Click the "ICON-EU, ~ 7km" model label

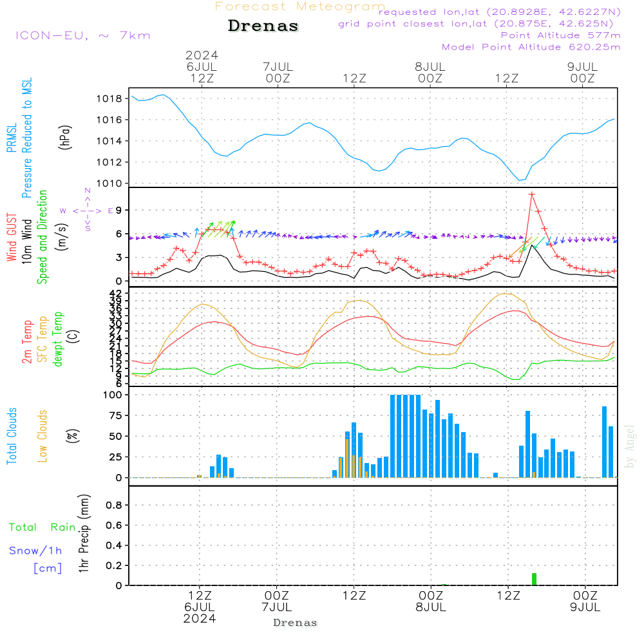point(83,35)
